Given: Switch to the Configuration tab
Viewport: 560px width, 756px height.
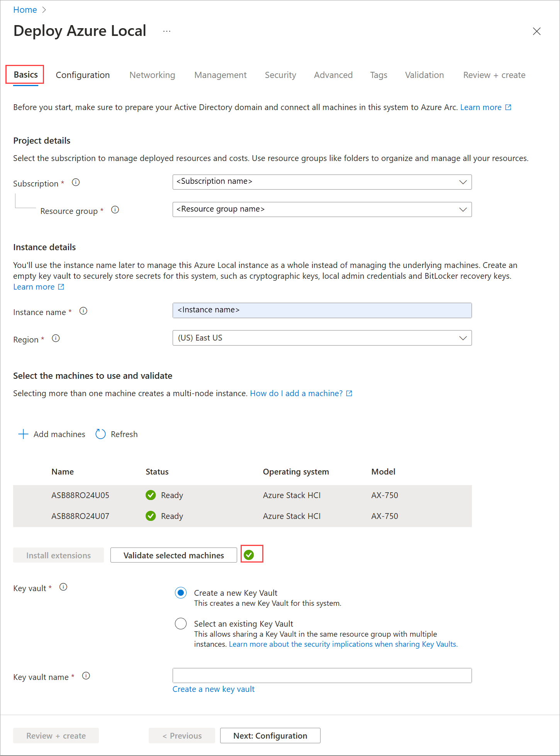Looking at the screenshot, I should [83, 75].
